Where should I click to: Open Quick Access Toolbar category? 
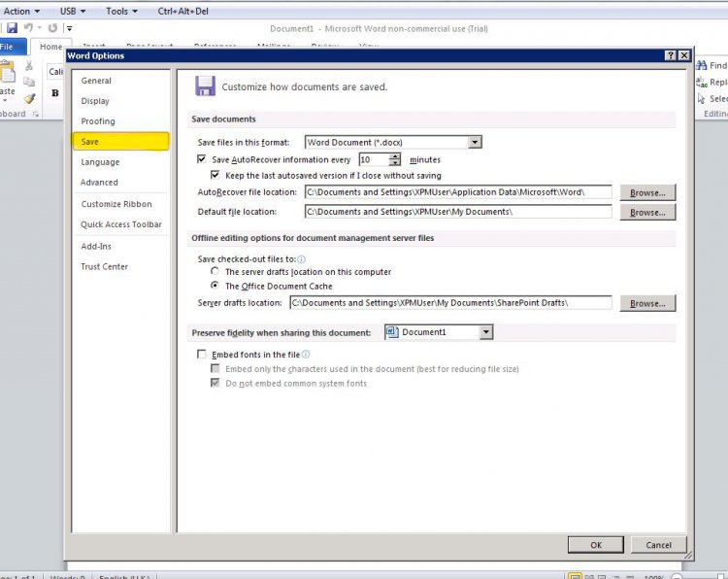(x=121, y=224)
